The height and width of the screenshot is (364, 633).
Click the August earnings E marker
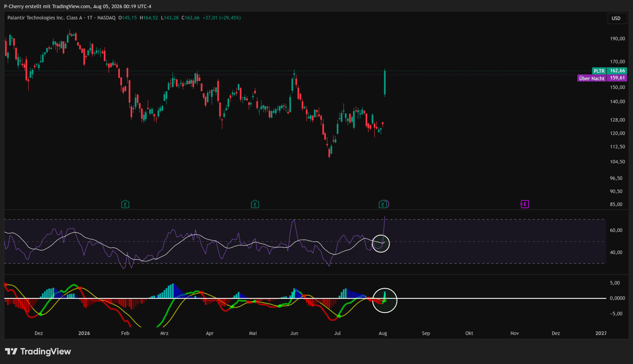382,204
